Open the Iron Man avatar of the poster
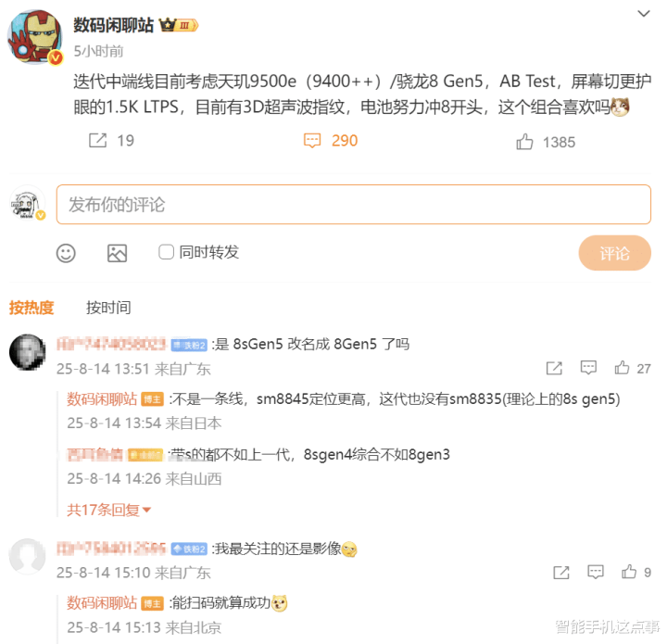 point(35,37)
